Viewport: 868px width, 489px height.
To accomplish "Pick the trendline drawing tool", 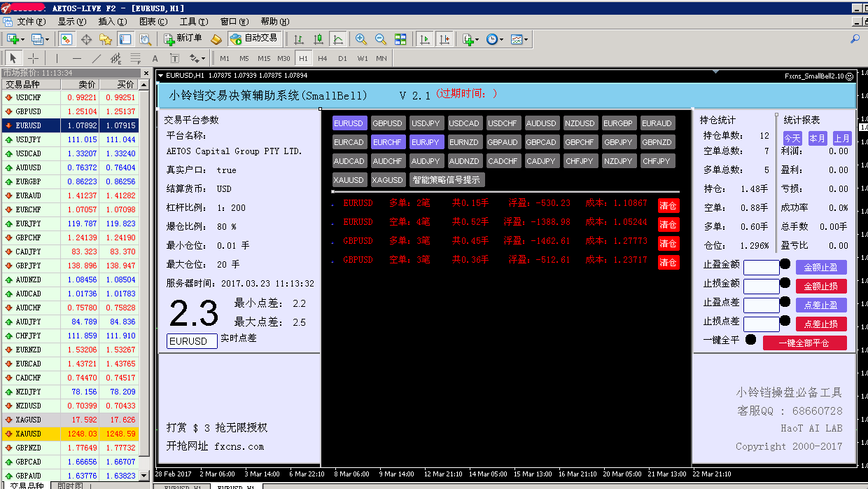I will [97, 58].
